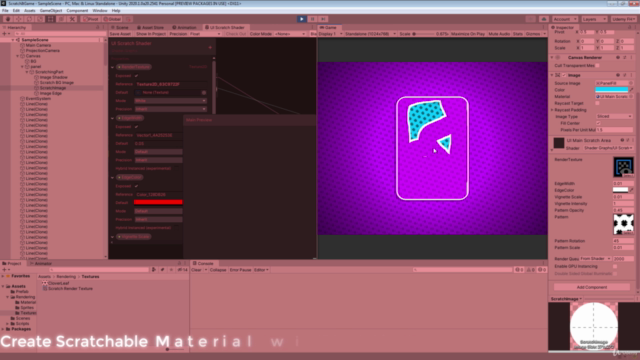
Task: Toggle Exposed checkbox for EdgeWidth property
Action: pyautogui.click(x=136, y=127)
